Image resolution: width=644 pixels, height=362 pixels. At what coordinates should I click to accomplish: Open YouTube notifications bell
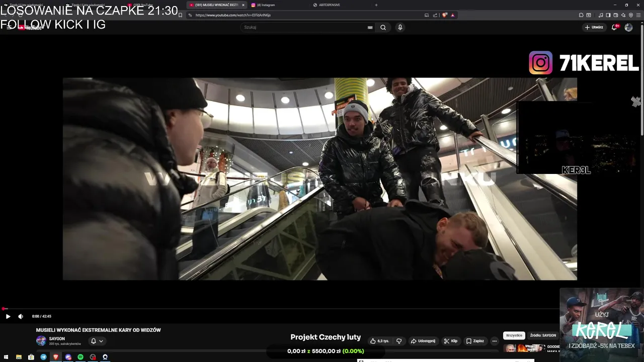[x=614, y=27]
